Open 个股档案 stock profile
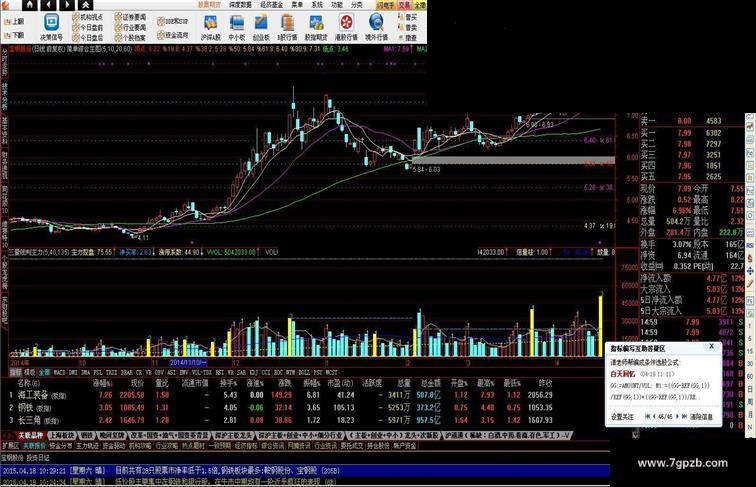Image resolution: width=756 pixels, height=487 pixels. (x=130, y=38)
